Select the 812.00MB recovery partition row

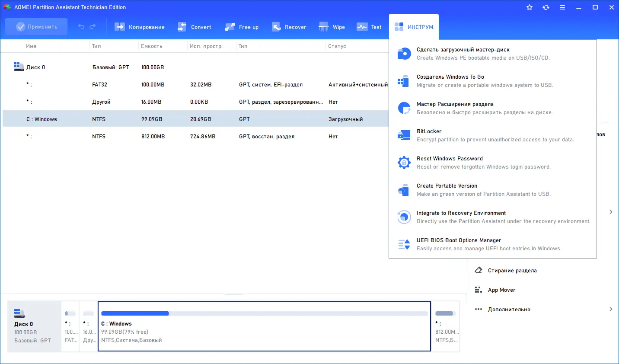coord(195,136)
